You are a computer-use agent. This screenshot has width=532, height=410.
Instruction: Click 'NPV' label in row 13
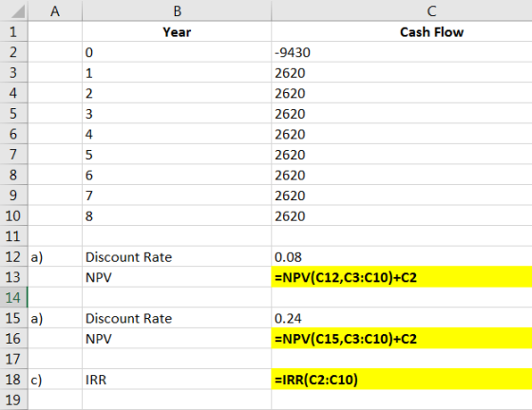pyautogui.click(x=99, y=277)
